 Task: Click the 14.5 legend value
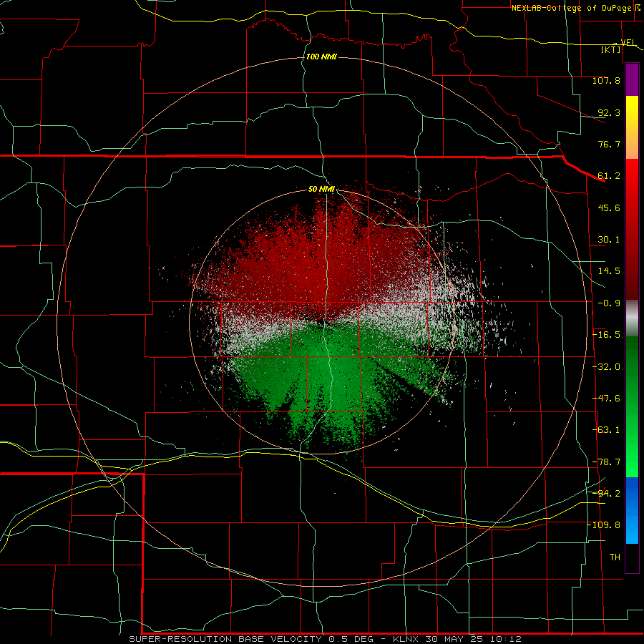[x=609, y=271]
